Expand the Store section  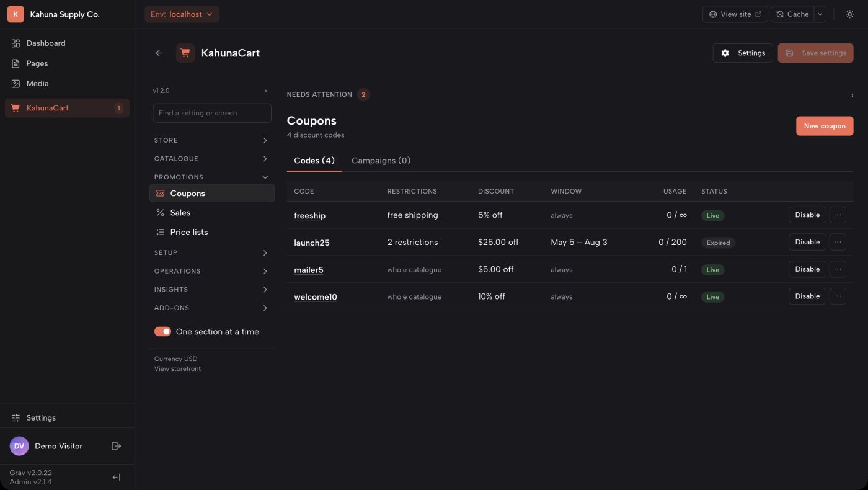tap(212, 140)
